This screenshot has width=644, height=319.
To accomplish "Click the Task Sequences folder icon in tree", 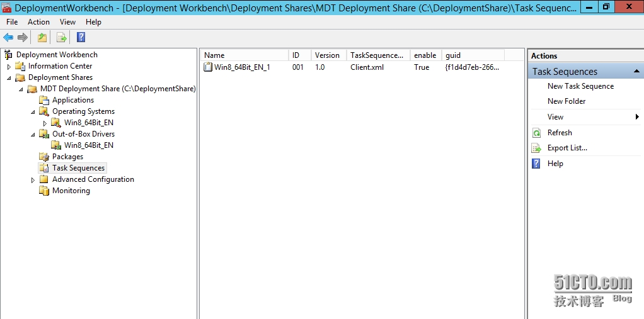I will click(44, 168).
